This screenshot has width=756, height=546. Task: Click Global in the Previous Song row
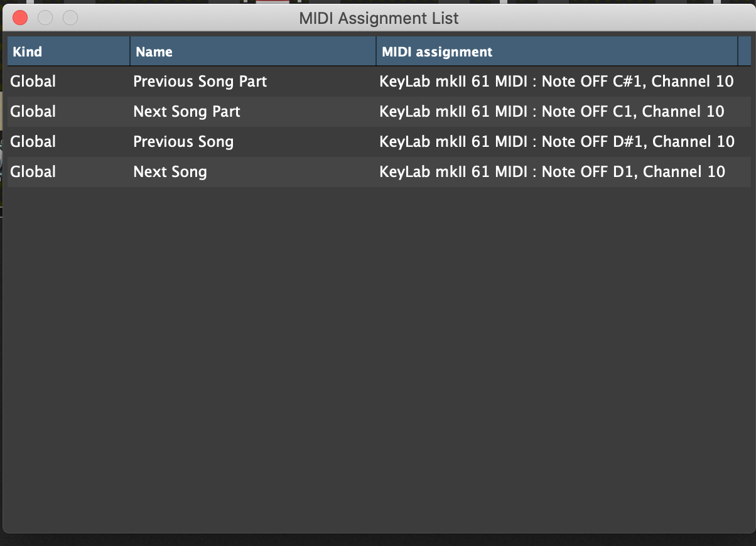[33, 142]
